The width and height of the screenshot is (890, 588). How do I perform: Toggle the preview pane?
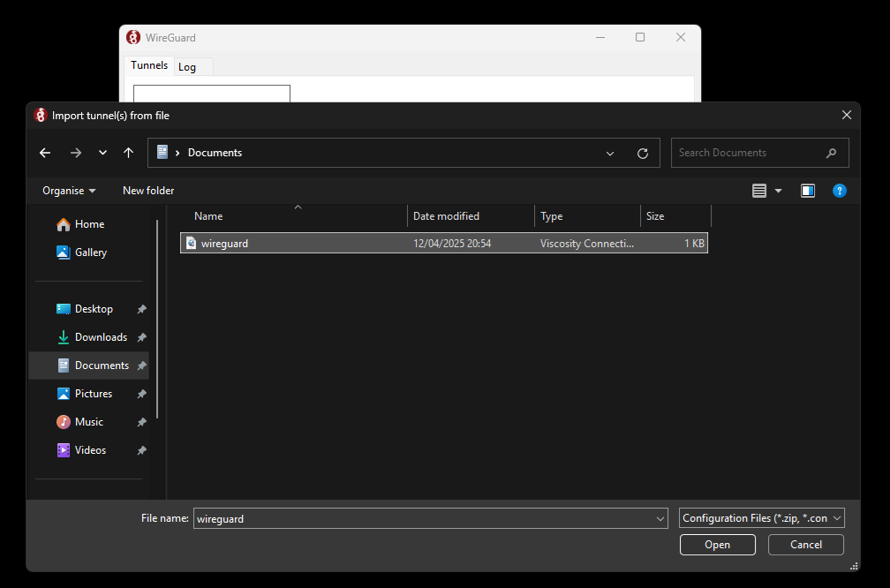(808, 191)
